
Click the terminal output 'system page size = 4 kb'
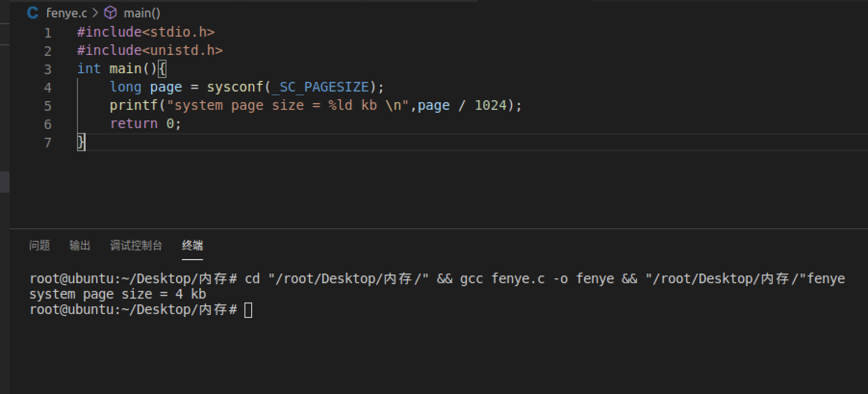[x=117, y=294]
